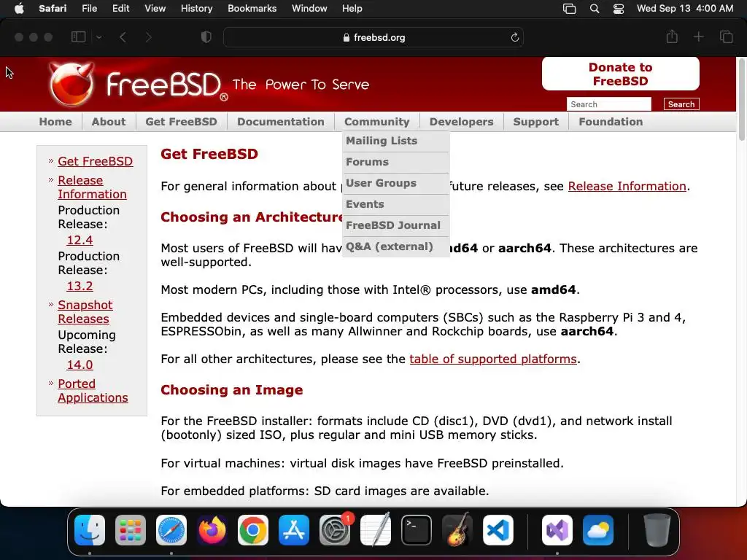Open the Window menu
The width and height of the screenshot is (747, 560).
tap(309, 9)
